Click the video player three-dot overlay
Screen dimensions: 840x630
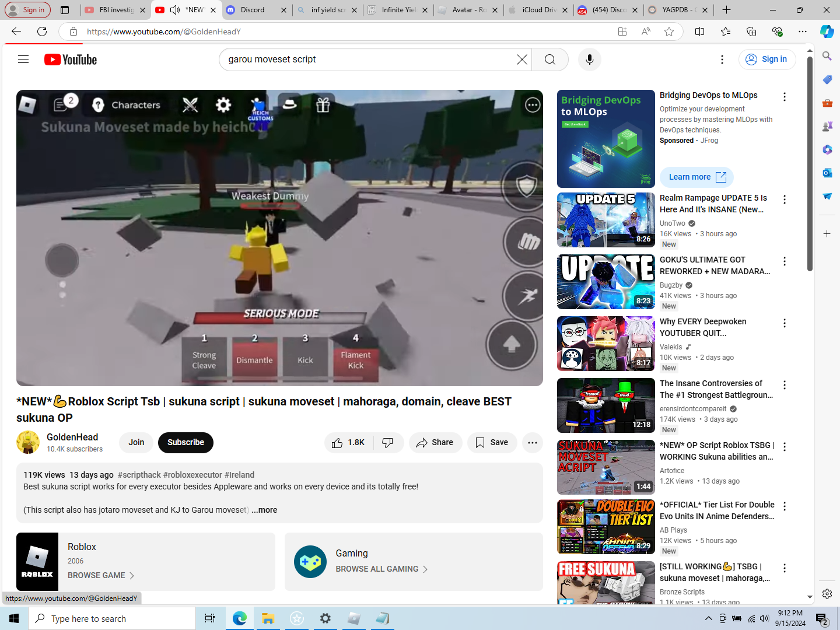pyautogui.click(x=533, y=105)
